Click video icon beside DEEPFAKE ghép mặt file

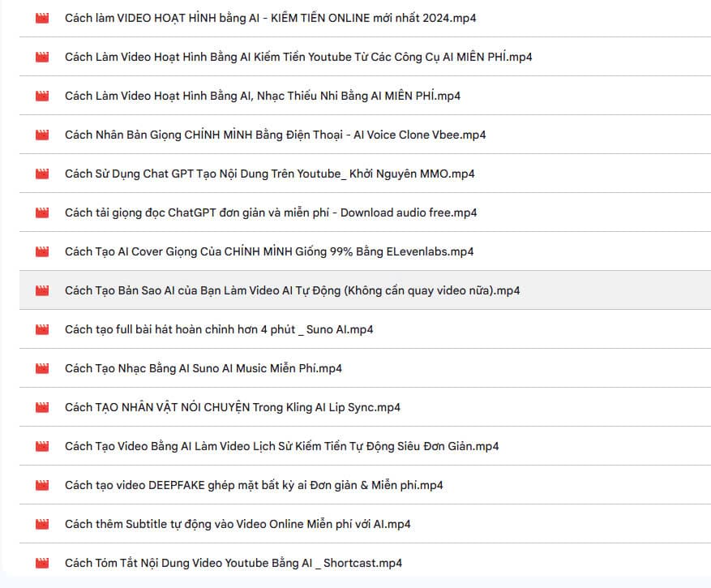[42, 486]
